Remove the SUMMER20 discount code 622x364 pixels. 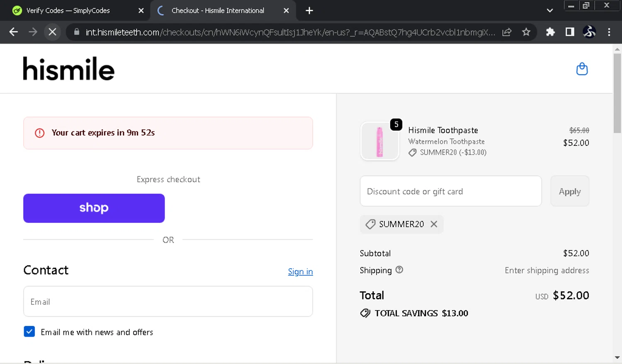pos(434,224)
